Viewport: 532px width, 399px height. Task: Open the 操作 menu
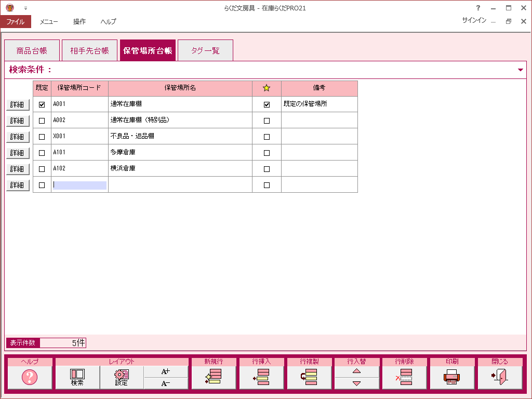click(79, 22)
